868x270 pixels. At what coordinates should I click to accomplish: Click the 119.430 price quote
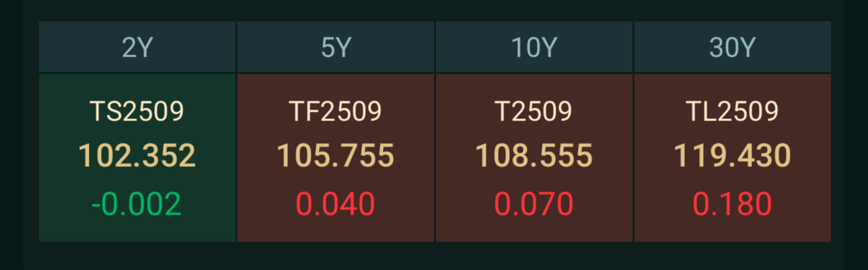733,156
